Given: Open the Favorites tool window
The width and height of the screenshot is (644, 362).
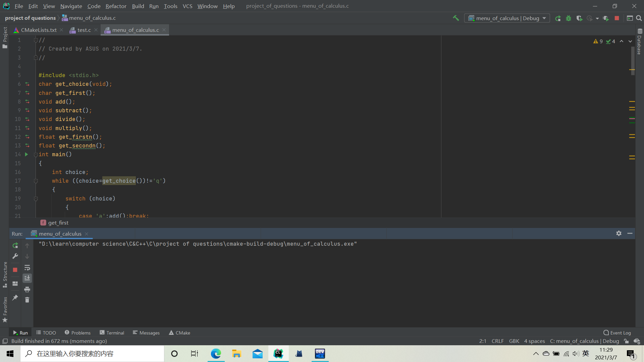Looking at the screenshot, I should (x=5, y=310).
